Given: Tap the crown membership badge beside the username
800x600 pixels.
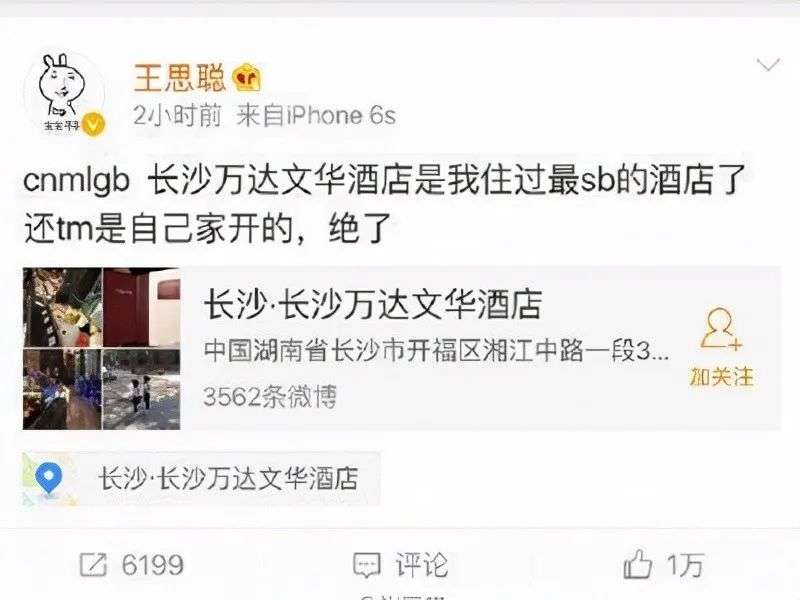Looking at the screenshot, I should 246,78.
